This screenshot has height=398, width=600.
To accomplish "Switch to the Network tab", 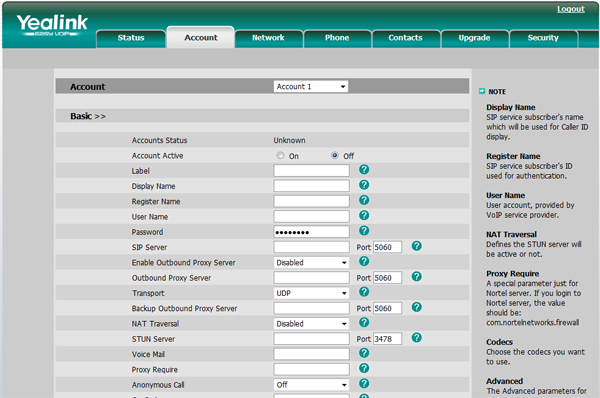I will pos(268,38).
